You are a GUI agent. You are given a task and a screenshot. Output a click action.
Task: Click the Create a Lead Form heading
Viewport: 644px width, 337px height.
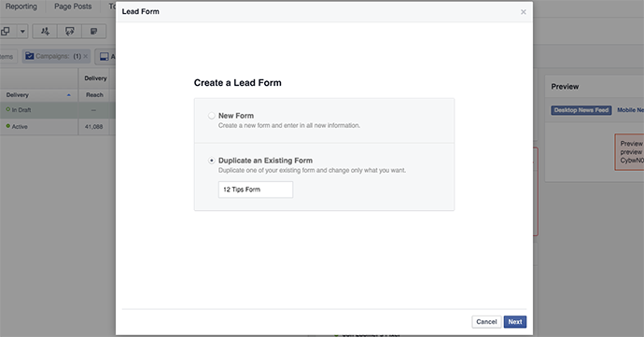click(x=237, y=82)
